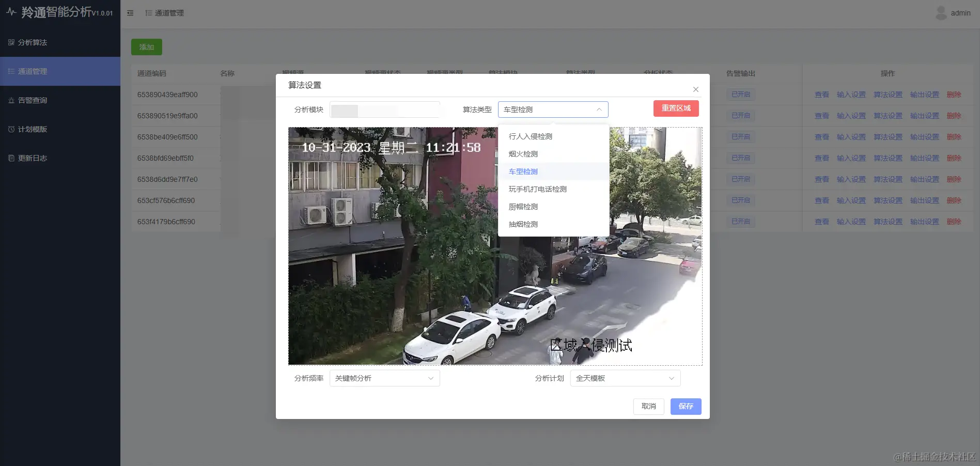Image resolution: width=980 pixels, height=466 pixels.
Task: Collapse the 算法类型 dropdown arrow
Action: pos(599,109)
